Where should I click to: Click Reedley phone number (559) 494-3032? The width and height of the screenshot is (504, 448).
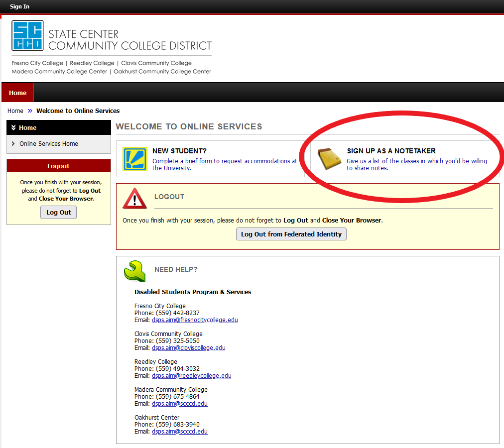177,369
